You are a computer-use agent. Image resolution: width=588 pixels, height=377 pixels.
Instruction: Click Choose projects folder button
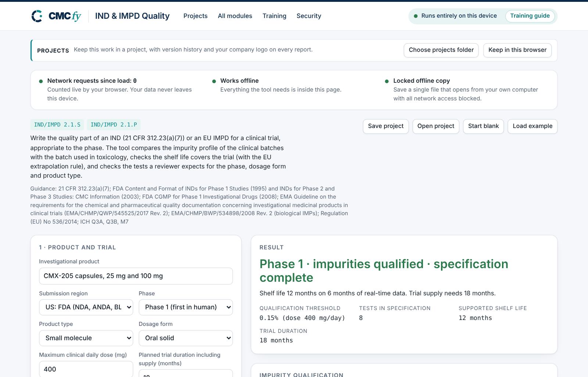441,50
